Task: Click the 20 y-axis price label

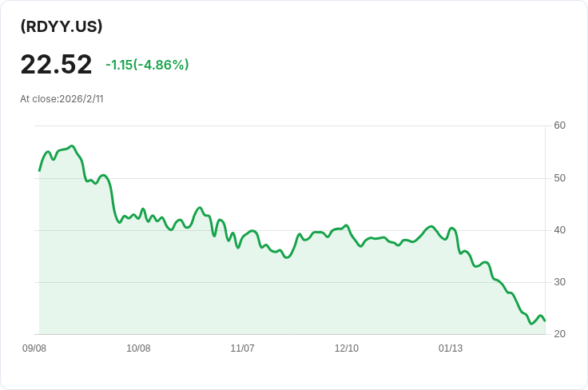Action: point(559,334)
